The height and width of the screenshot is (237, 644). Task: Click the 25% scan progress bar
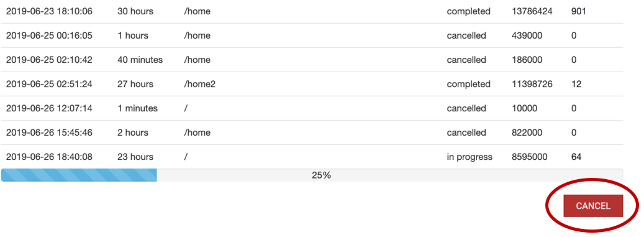point(312,175)
